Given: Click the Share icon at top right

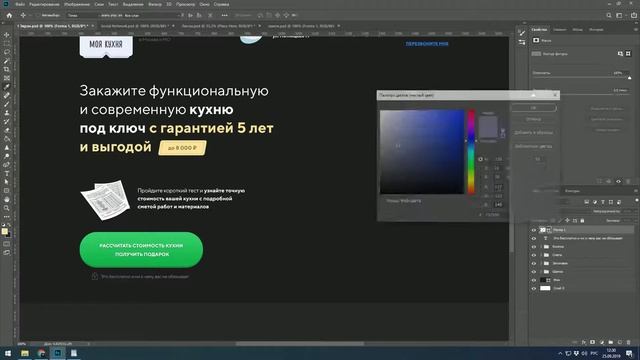Looking at the screenshot, I should 634,15.
